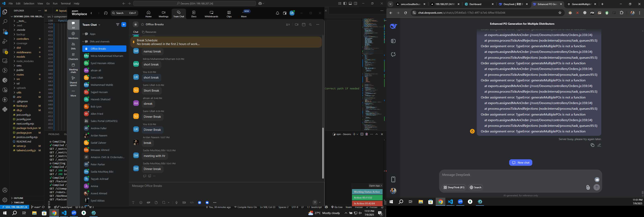This screenshot has width=644, height=217.
Task: Start video meeting from Office Breaks header
Action: [x=296, y=25]
